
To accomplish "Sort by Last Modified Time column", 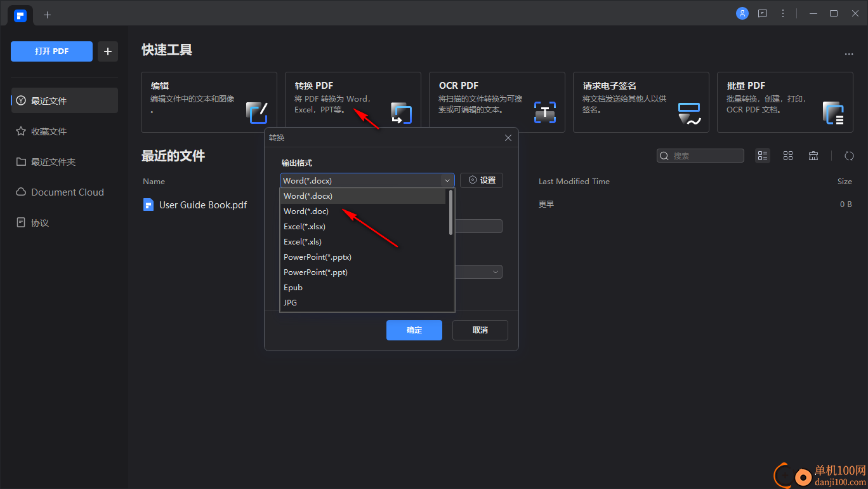I will 574,182.
